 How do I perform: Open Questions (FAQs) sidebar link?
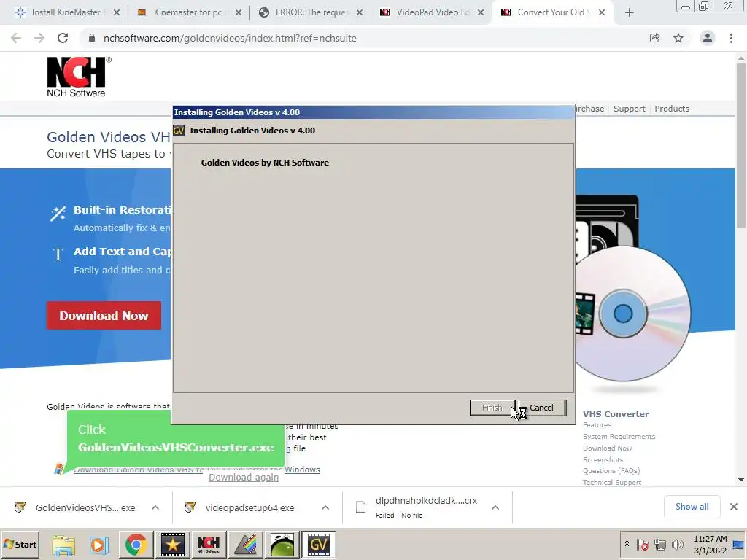coord(611,471)
